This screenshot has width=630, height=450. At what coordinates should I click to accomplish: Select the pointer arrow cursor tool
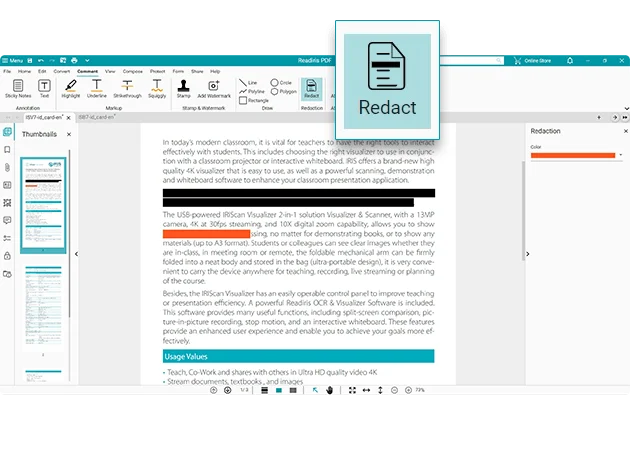[315, 390]
